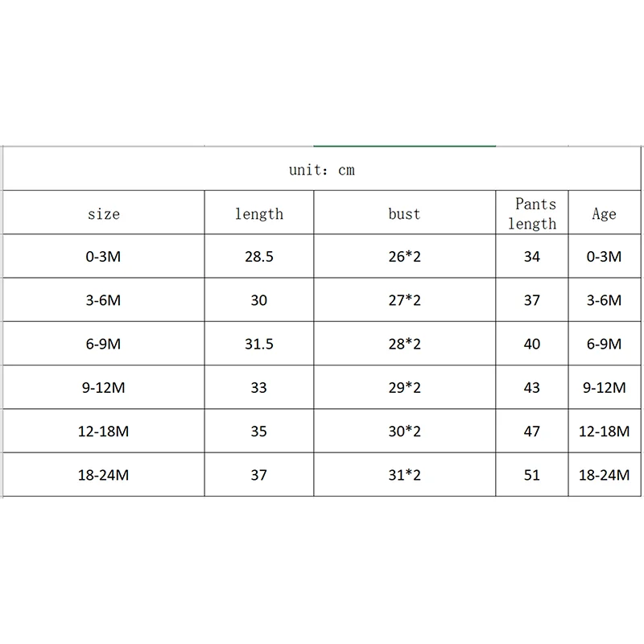The height and width of the screenshot is (644, 644).
Task: Select the "Age" column header
Action: click(604, 214)
